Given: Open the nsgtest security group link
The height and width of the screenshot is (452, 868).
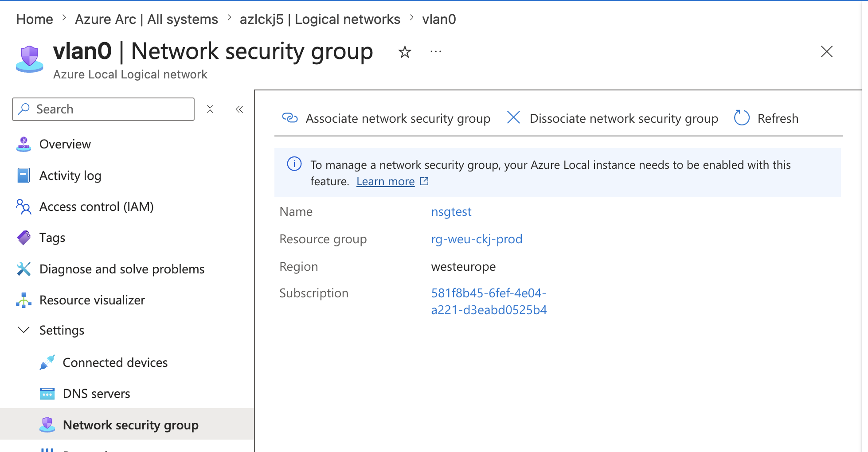Looking at the screenshot, I should pos(451,212).
